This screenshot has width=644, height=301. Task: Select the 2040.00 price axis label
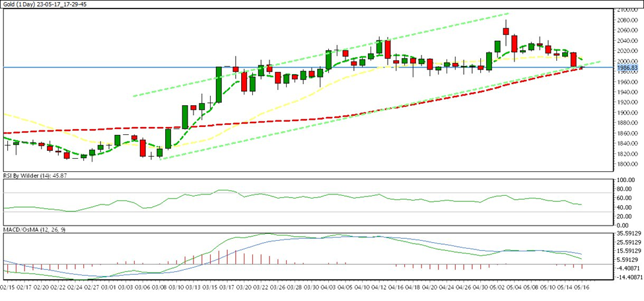pyautogui.click(x=627, y=41)
